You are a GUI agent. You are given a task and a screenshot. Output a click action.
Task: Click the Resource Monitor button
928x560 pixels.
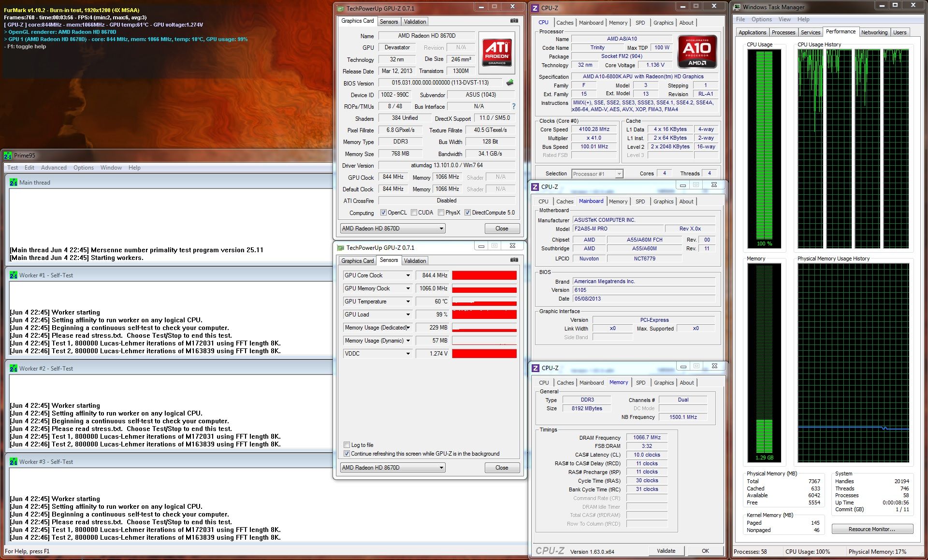(872, 529)
